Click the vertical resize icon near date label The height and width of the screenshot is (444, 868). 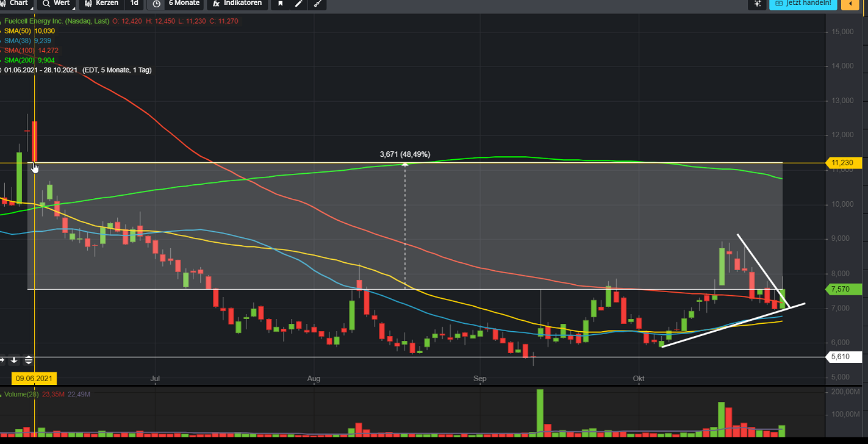(29, 360)
